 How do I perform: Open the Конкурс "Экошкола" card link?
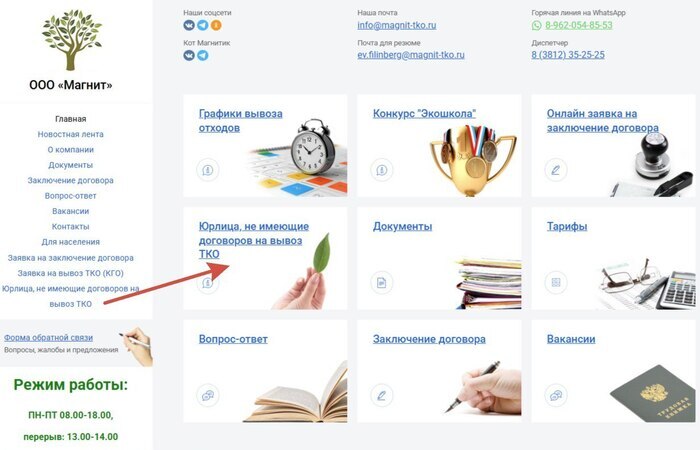point(424,114)
